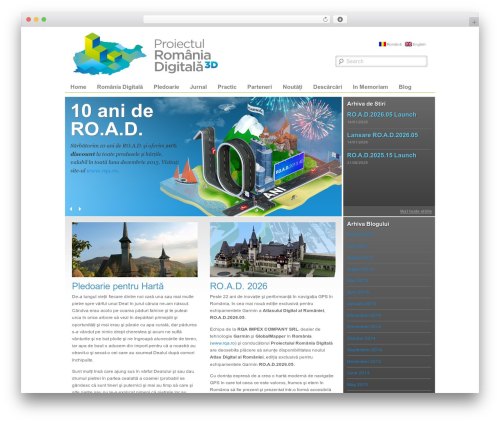Click the UK flag icon
The width and height of the screenshot is (500, 423).
[408, 44]
